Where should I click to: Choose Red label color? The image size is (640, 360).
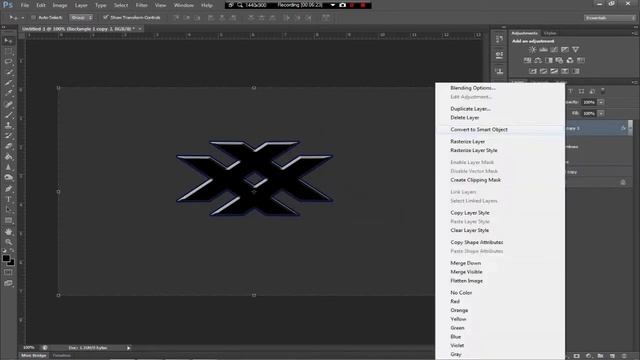coord(455,301)
